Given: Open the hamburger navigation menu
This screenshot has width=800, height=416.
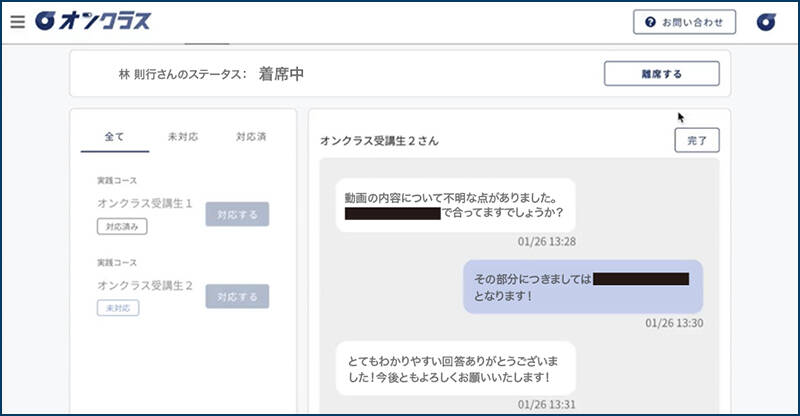Looking at the screenshot, I should [17, 22].
